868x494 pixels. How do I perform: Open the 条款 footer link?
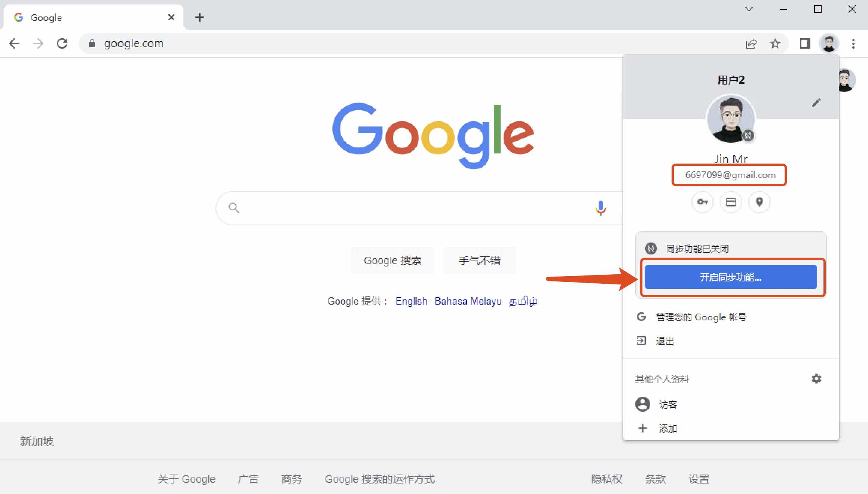tap(655, 479)
